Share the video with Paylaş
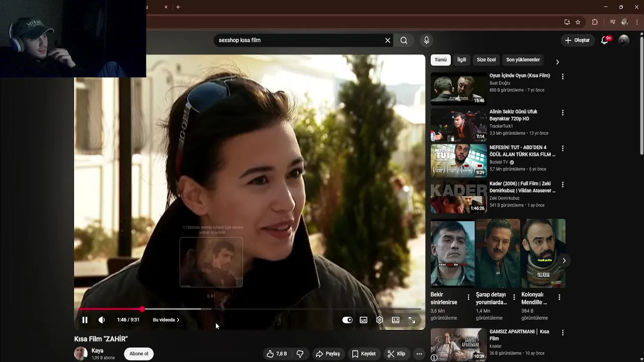Viewport: 644px width, 362px height. tap(328, 354)
